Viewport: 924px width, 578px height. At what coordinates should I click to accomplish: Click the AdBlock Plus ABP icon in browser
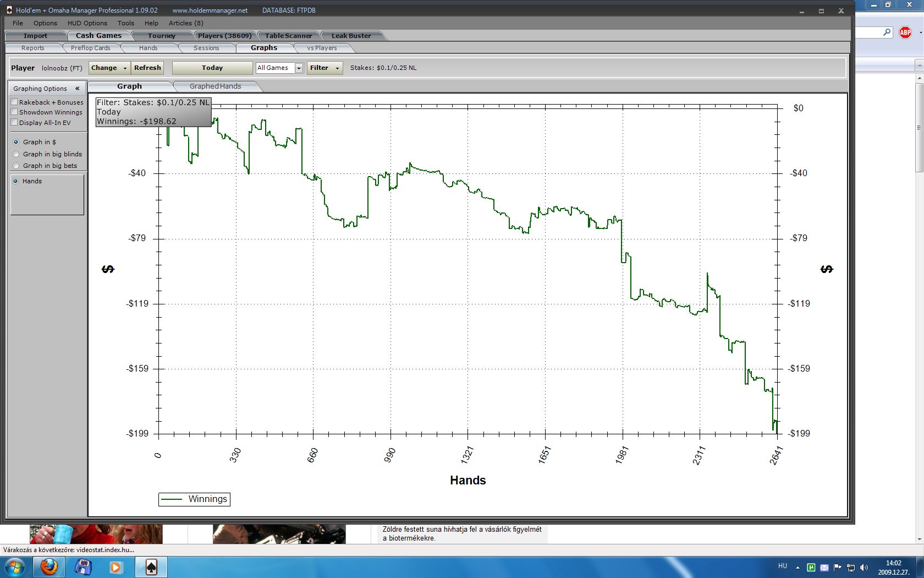click(x=905, y=32)
